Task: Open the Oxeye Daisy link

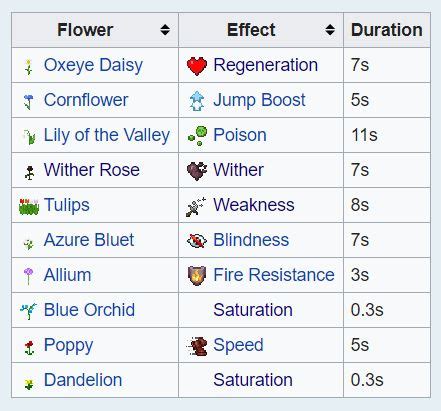Action: 93,65
